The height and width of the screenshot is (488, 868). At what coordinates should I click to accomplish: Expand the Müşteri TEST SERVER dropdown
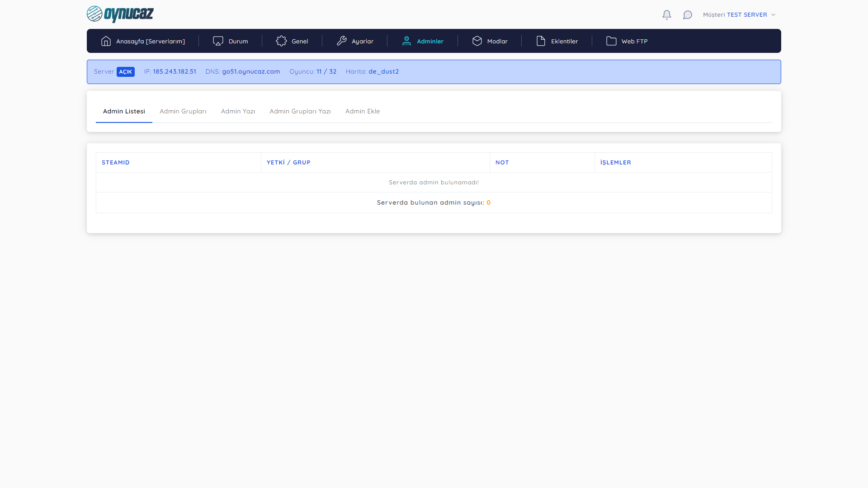tap(739, 15)
